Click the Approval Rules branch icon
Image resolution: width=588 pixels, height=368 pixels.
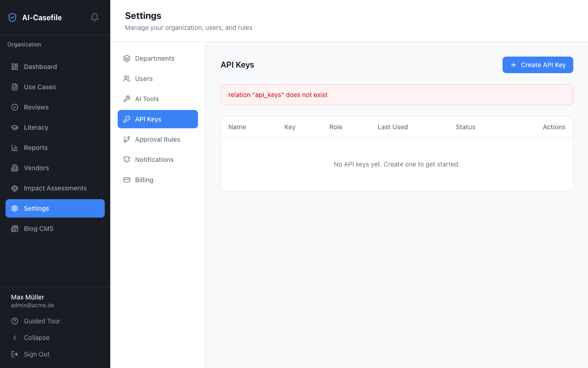coord(126,139)
